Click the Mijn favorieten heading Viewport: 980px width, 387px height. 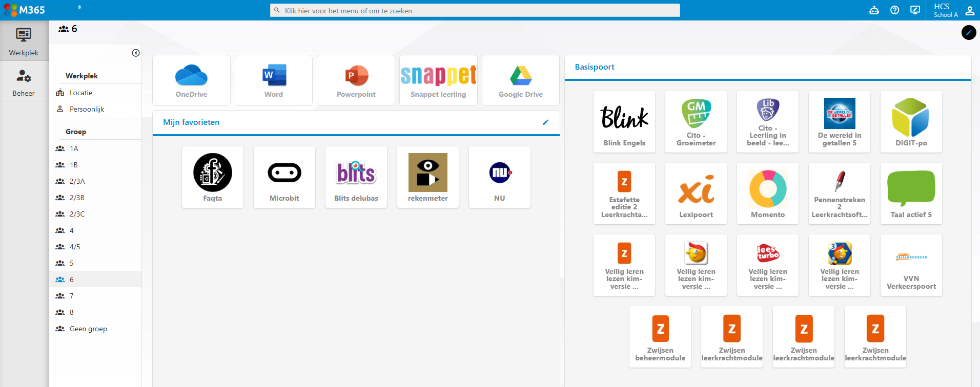pos(191,122)
